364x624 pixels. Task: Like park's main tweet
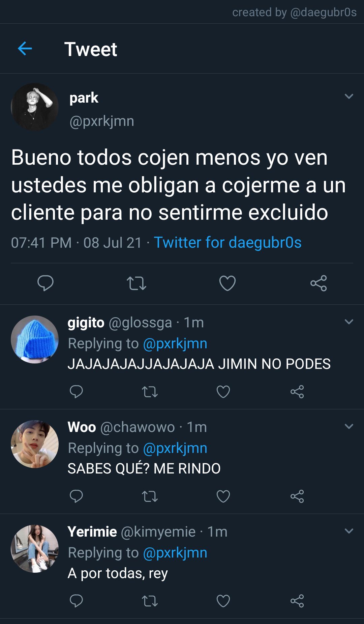227,283
